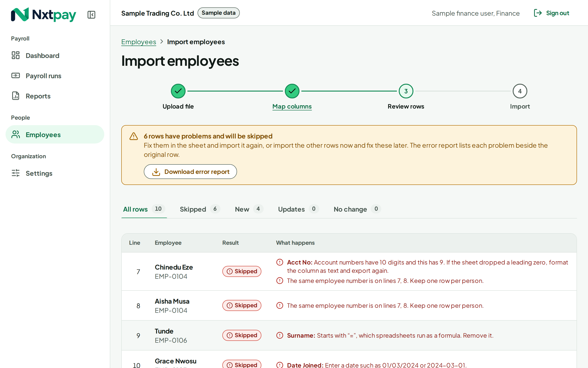Image resolution: width=588 pixels, height=368 pixels.
Task: Open the Dashboard page
Action: (55, 55)
